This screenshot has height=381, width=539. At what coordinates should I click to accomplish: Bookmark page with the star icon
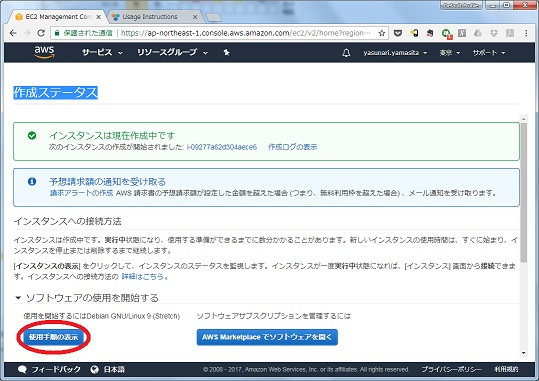tap(382, 33)
